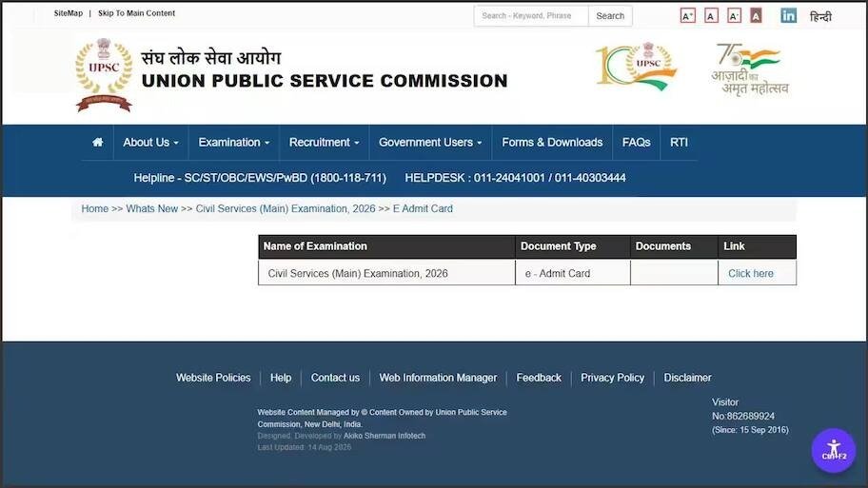Open Civil Services (Main) Examination breadcrumb link
The width and height of the screenshot is (868, 488).
(x=286, y=208)
